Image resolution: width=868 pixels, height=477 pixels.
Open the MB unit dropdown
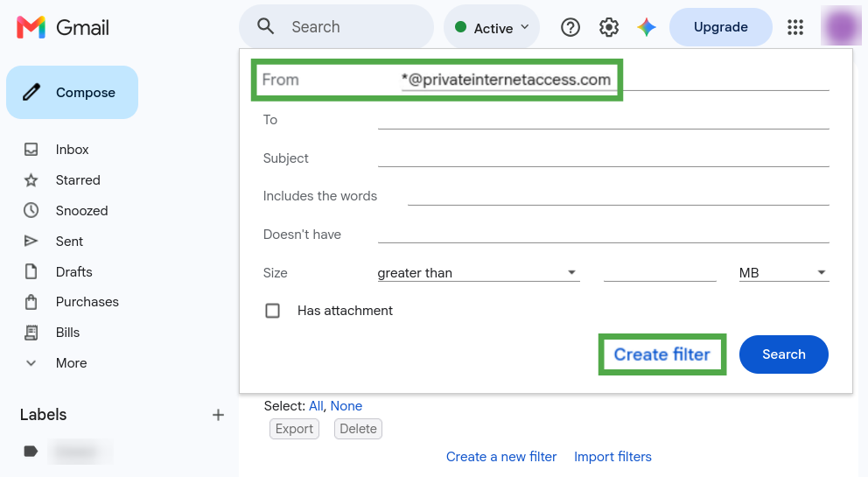[784, 272]
